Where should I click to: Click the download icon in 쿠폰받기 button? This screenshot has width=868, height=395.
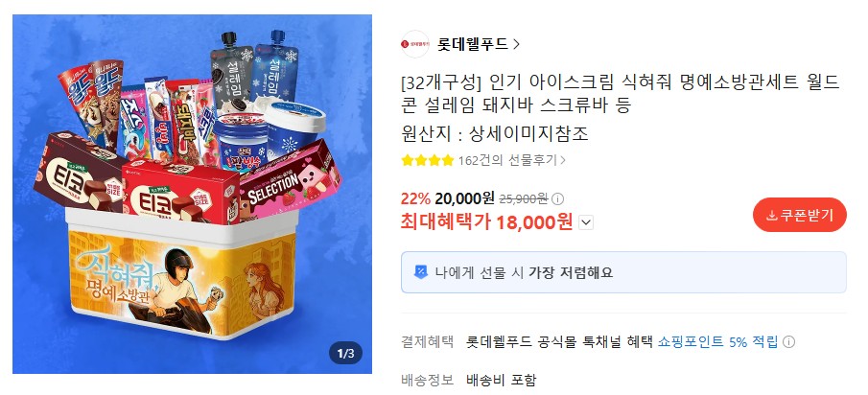(x=772, y=216)
